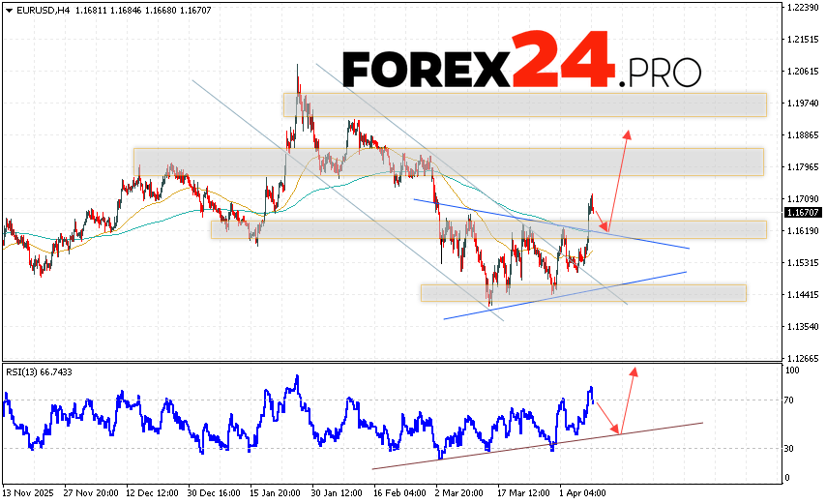The height and width of the screenshot is (504, 826).
Task: Click the small triangle icon before EURUSD
Action: coord(8,10)
